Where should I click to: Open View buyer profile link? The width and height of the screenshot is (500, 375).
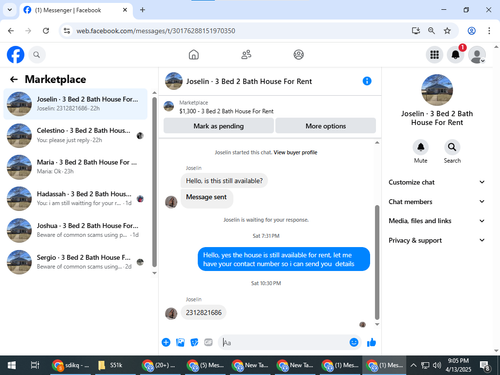coord(295,152)
